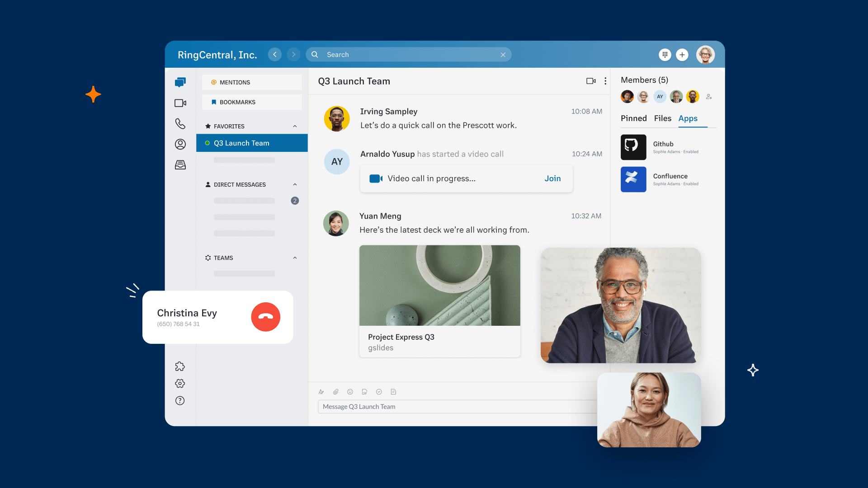Open the Messages chat icon in sidebar
Screen dimensions: 868x488
180,82
